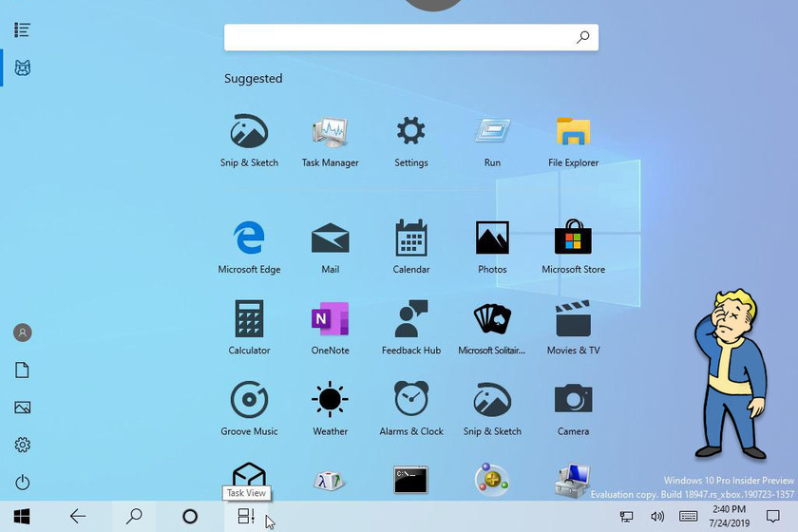Select the cat-face pinned view in sidebar
This screenshot has width=798, height=532.
click(x=23, y=67)
